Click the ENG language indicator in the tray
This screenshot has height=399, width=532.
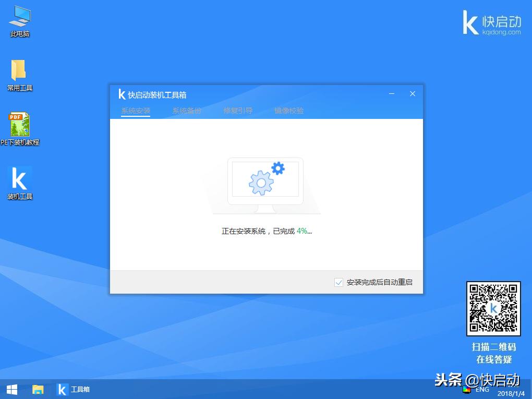[482, 389]
